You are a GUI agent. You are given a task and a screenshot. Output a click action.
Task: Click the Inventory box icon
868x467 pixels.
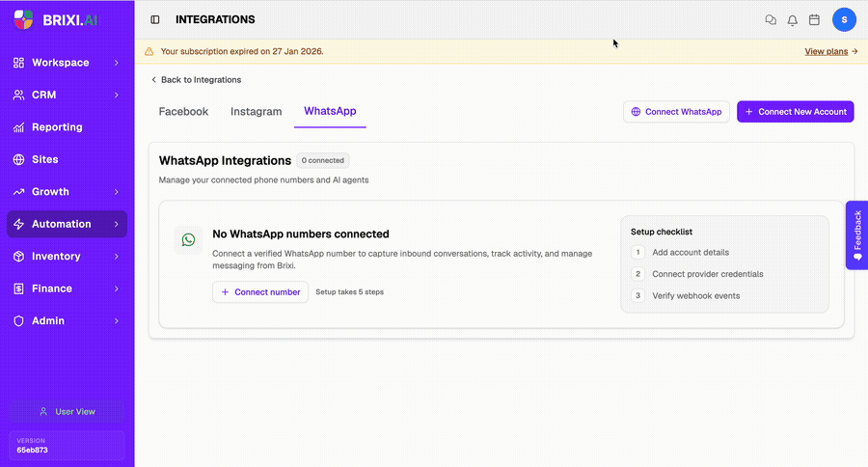click(19, 257)
